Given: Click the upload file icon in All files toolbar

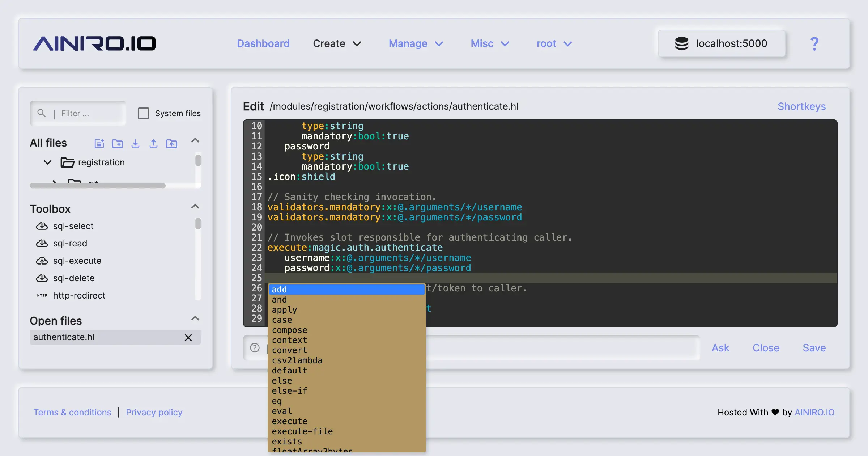Looking at the screenshot, I should click(153, 143).
